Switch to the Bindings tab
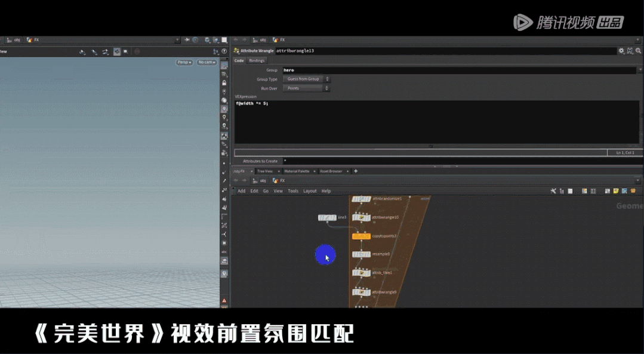The image size is (644, 354). coord(257,60)
